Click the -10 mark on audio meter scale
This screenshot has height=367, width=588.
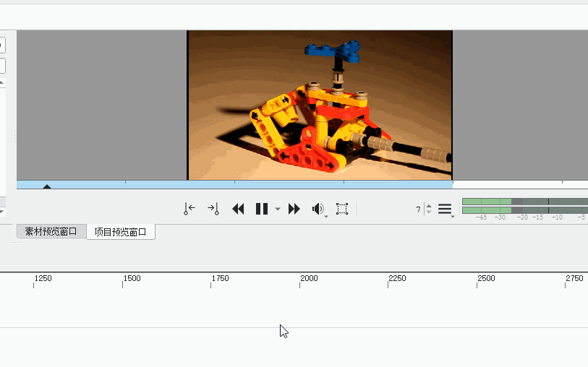pyautogui.click(x=557, y=217)
